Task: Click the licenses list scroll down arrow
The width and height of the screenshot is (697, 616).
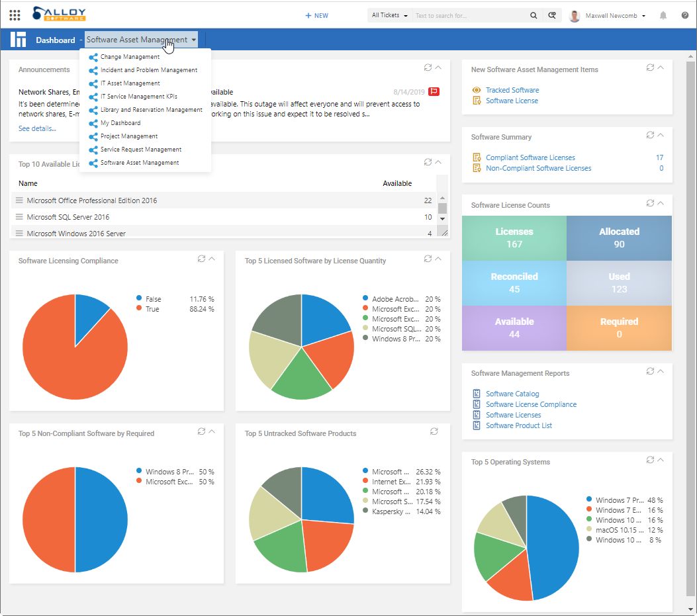Action: tap(442, 218)
